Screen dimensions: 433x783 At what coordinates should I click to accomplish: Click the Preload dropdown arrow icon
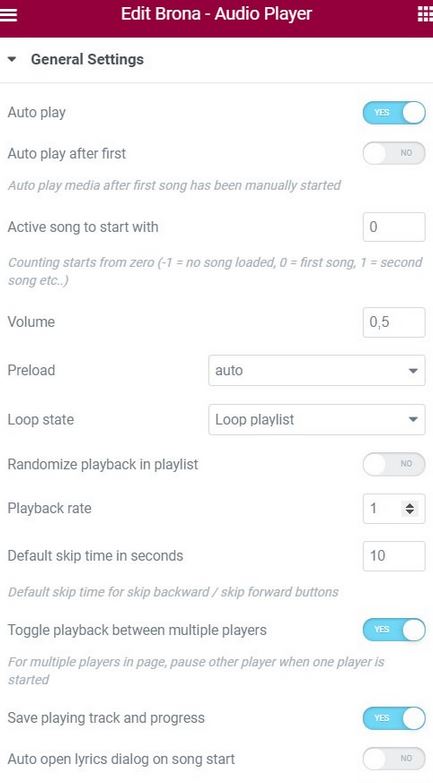click(x=413, y=371)
